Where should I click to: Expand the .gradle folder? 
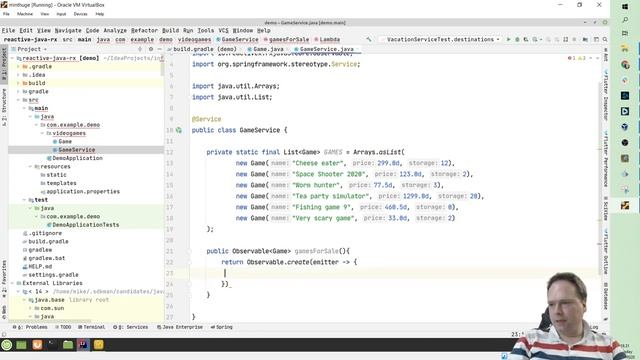click(18, 67)
